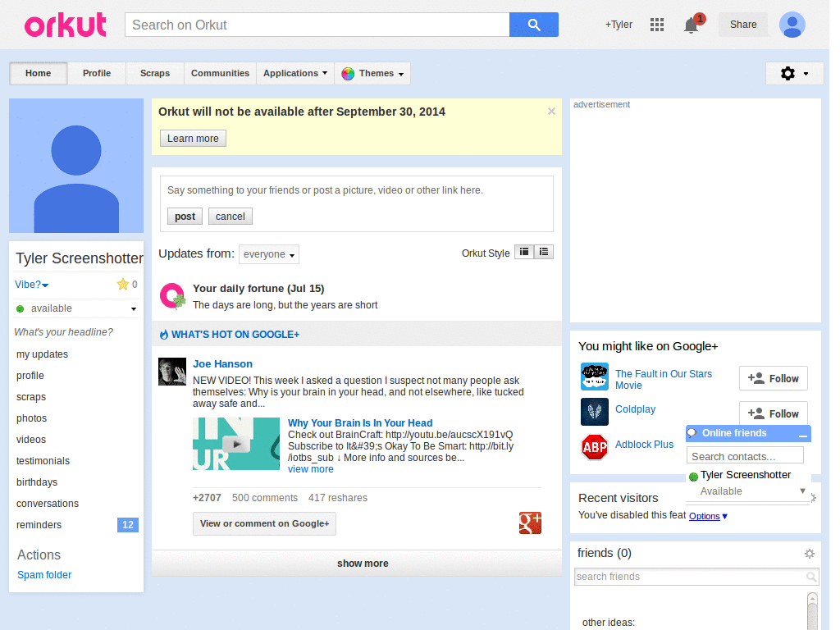This screenshot has width=840, height=630.
Task: Click the search friends magnifier icon
Action: point(811,577)
